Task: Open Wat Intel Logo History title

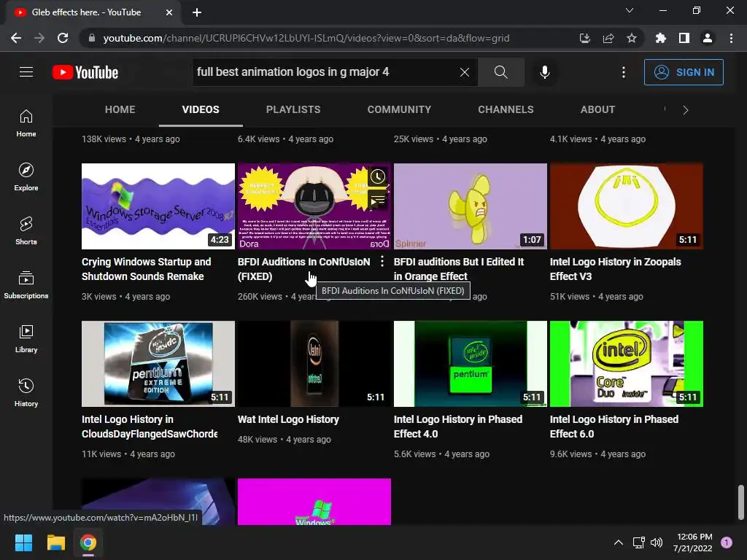Action: pos(288,419)
